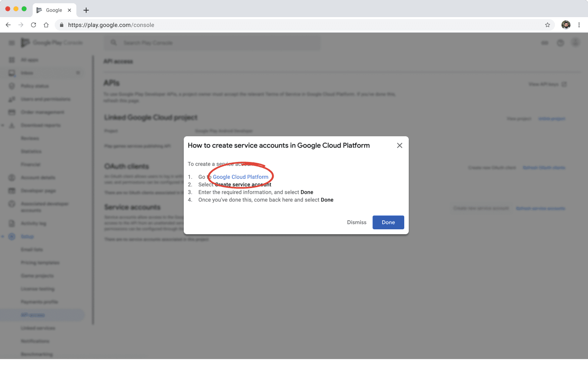Collapse the Setup section arrow
This screenshot has height=366, width=588.
tap(3, 236)
